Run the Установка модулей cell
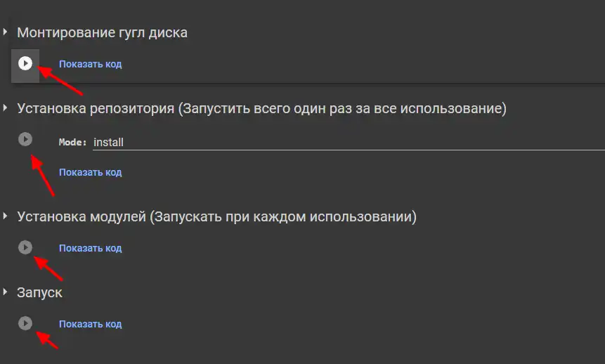The width and height of the screenshot is (605, 364). [25, 247]
